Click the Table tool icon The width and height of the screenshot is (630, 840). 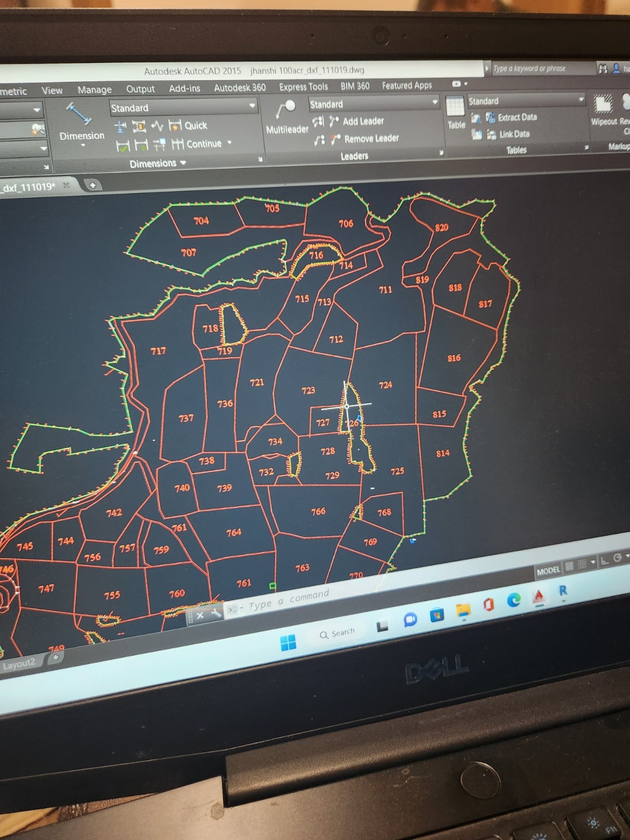click(455, 106)
